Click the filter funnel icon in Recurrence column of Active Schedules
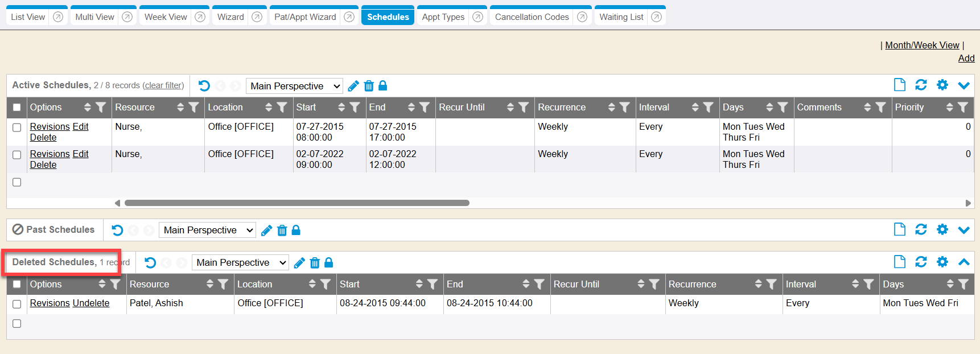The image size is (980, 354). 625,107
